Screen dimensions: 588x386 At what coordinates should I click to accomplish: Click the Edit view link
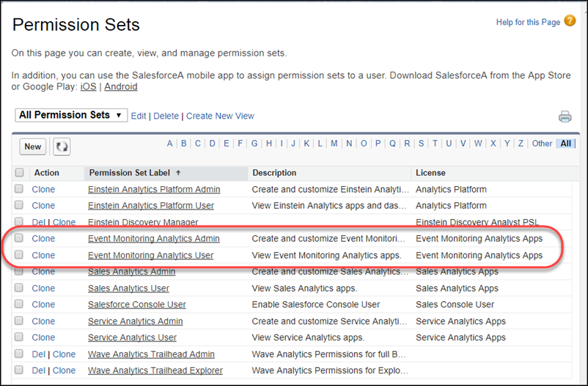point(139,116)
